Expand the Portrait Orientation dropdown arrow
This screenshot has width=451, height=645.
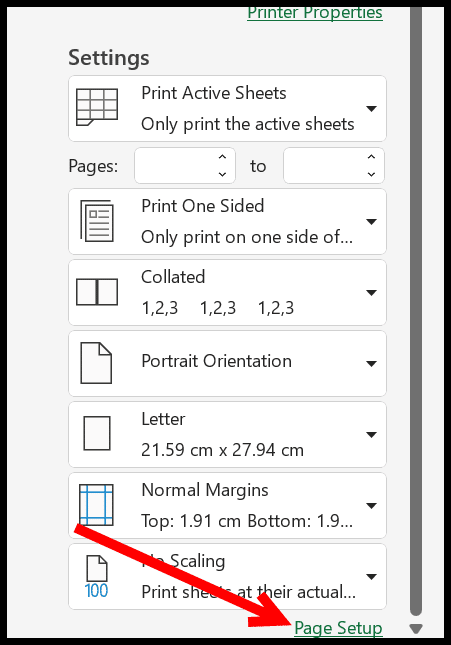click(372, 364)
